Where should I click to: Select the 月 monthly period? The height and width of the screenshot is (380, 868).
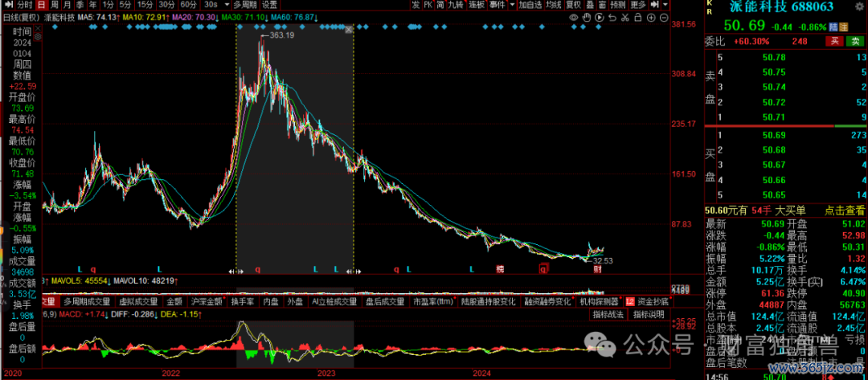68,5
